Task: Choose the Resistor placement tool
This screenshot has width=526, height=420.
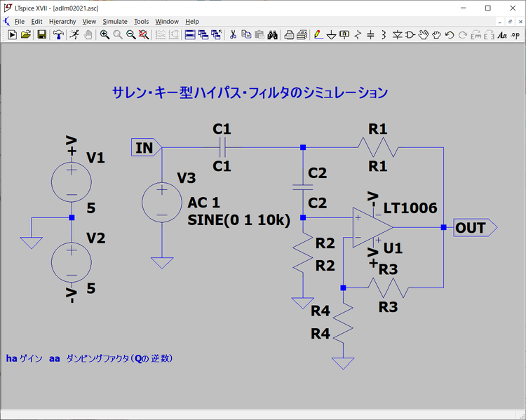Action: coord(358,34)
